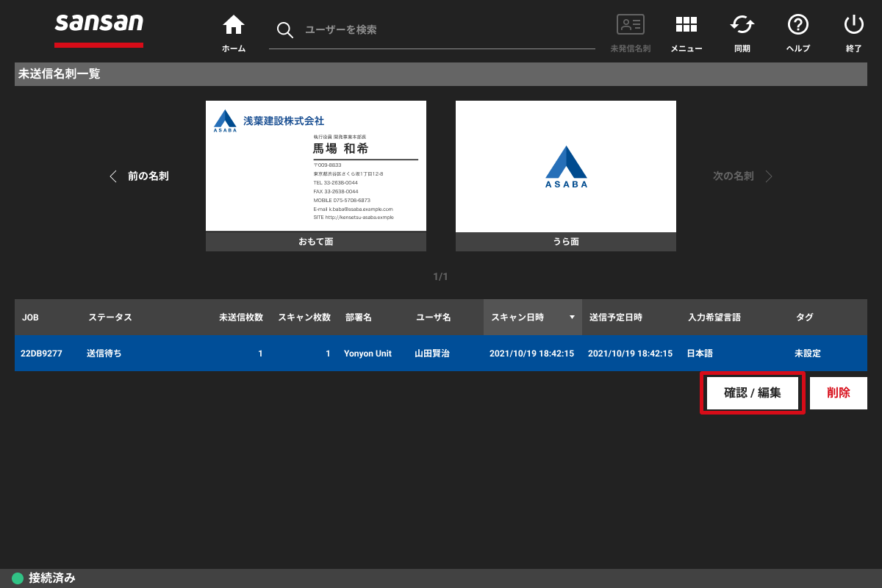
Task: Select the front side card thumbnail
Action: [x=316, y=166]
